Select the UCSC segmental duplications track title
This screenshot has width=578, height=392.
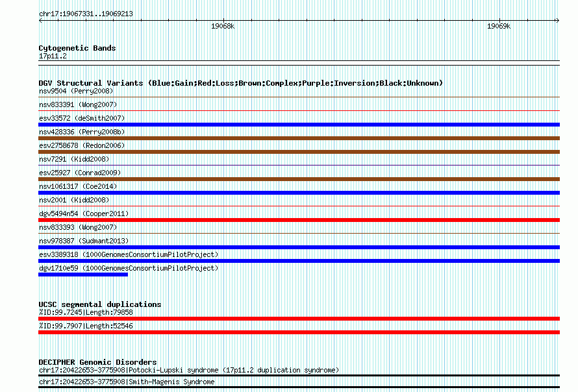tap(100, 304)
